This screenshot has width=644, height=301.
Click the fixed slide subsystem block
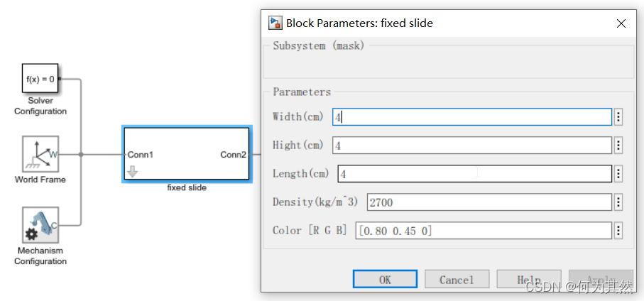(x=186, y=154)
